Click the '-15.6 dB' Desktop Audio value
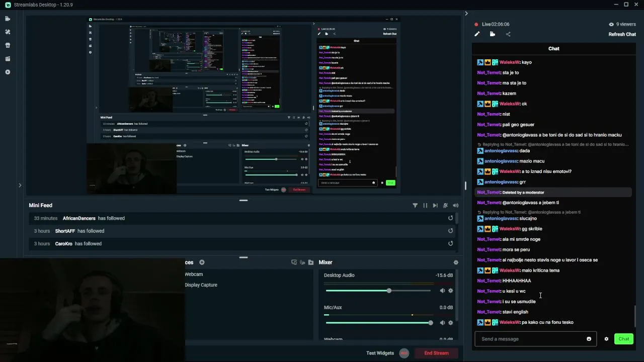 pyautogui.click(x=444, y=276)
